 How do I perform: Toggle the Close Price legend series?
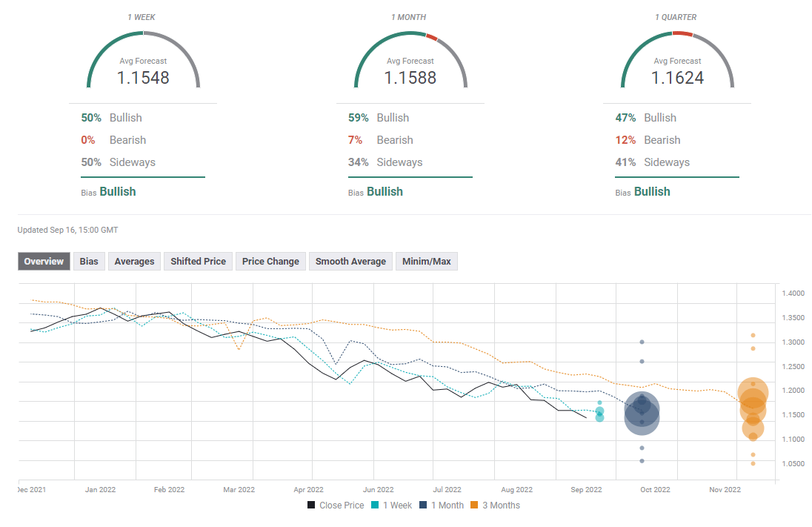336,506
